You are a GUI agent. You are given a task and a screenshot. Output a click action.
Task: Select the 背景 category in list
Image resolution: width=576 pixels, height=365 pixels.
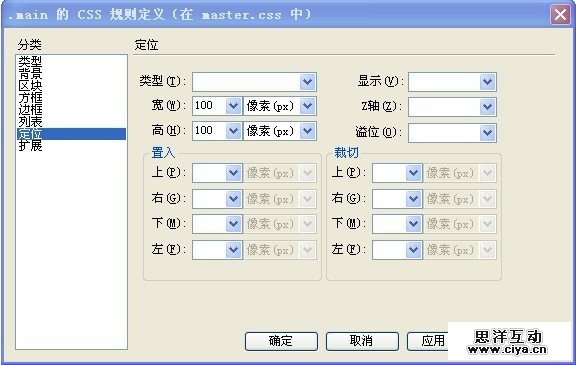coord(30,73)
